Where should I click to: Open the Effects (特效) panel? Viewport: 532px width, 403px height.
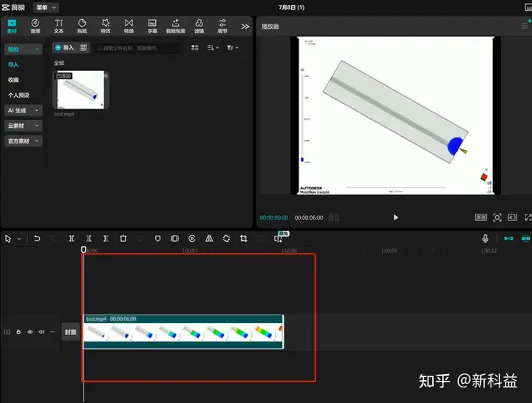(105, 26)
